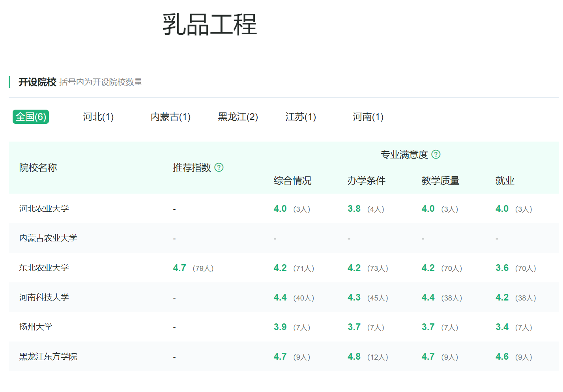View schools under 江苏(1) filter
This screenshot has height=392, width=563.
point(300,117)
